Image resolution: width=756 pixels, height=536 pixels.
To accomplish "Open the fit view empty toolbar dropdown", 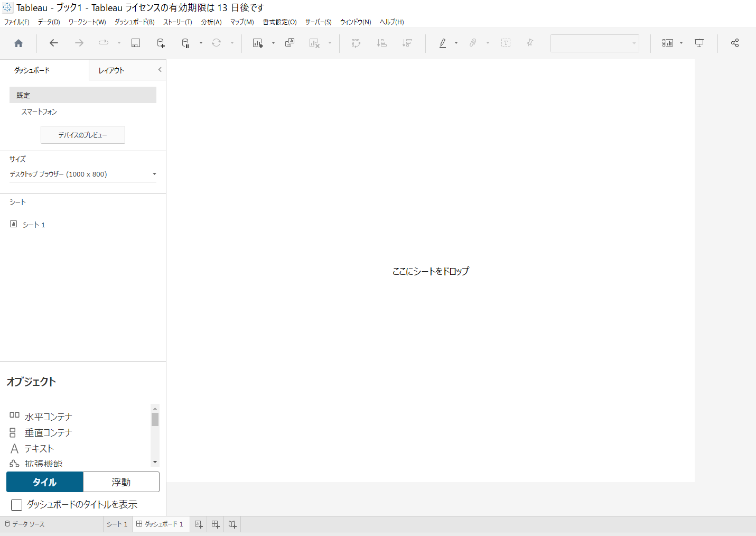I will 595,43.
